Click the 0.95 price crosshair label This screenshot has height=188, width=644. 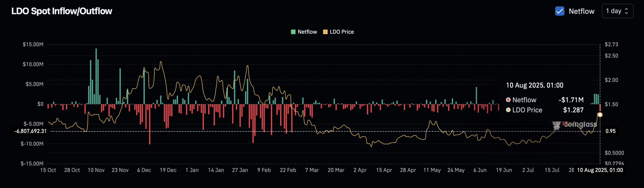610,131
